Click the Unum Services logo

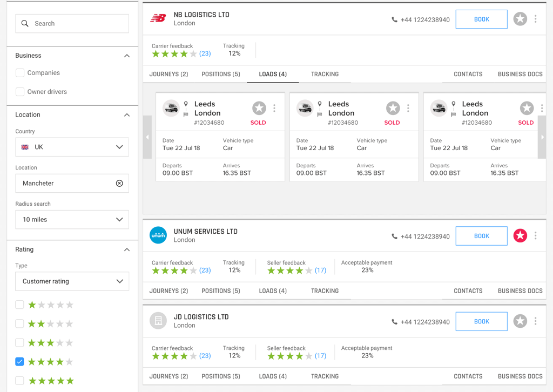tap(158, 235)
